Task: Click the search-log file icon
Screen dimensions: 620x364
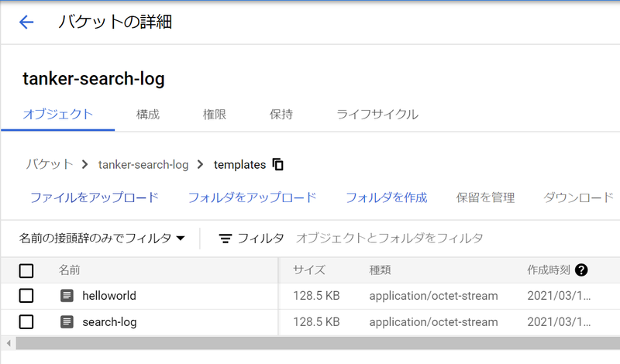Action: [x=67, y=321]
